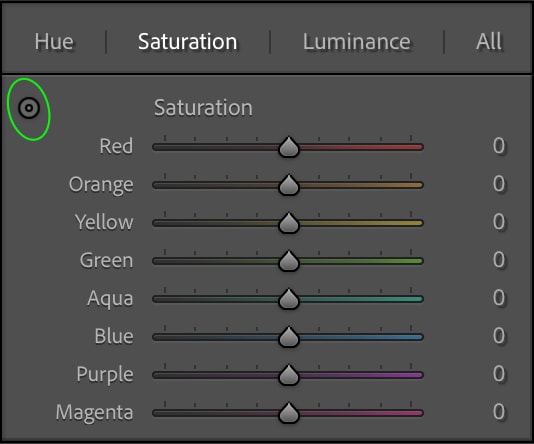This screenshot has width=534, height=444.
Task: Click the Aqua saturation slider handle
Action: click(289, 299)
